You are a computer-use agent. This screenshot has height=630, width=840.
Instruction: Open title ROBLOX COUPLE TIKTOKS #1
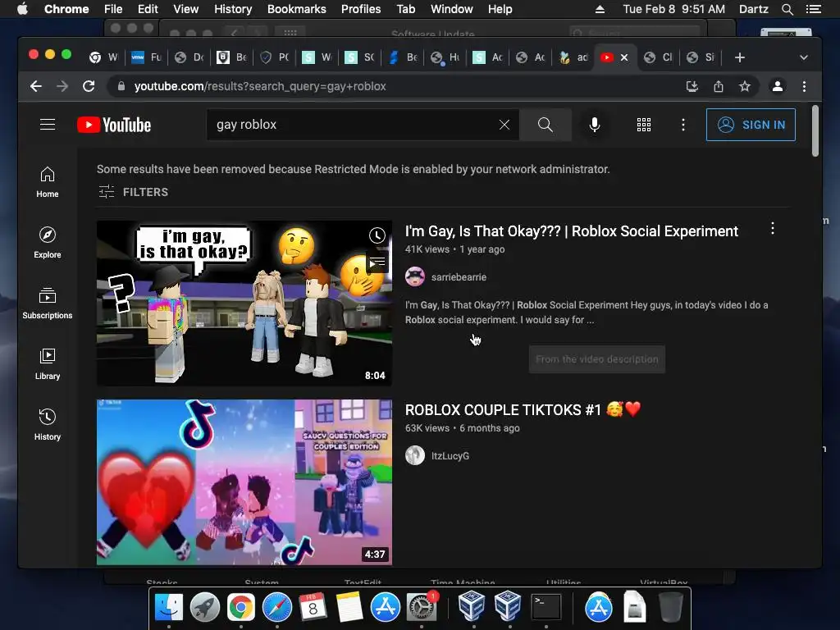(x=523, y=410)
